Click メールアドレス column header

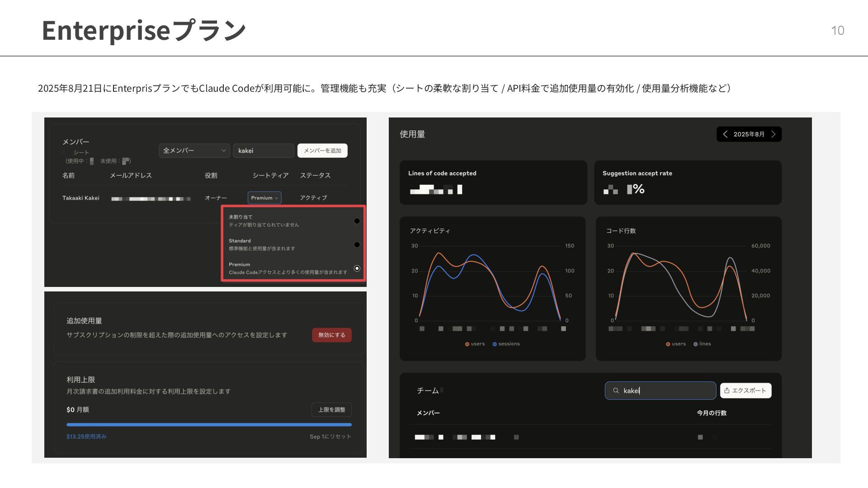pos(131,175)
